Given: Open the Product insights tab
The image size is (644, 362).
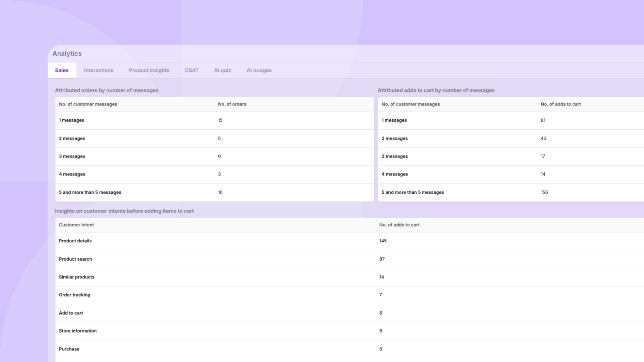Looking at the screenshot, I should [149, 70].
